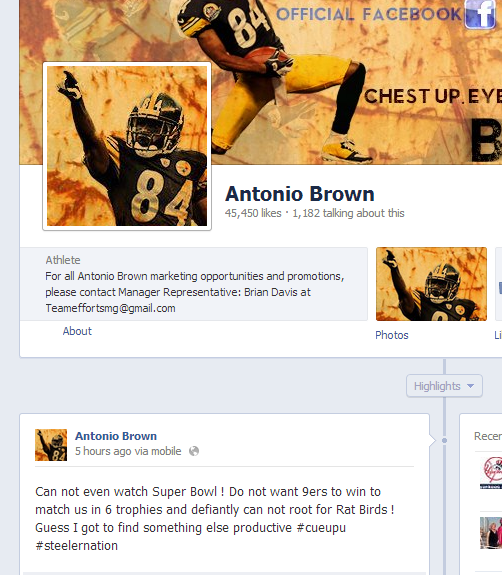This screenshot has height=575, width=502.
Task: Open the Photos thumbnail image
Action: click(431, 284)
